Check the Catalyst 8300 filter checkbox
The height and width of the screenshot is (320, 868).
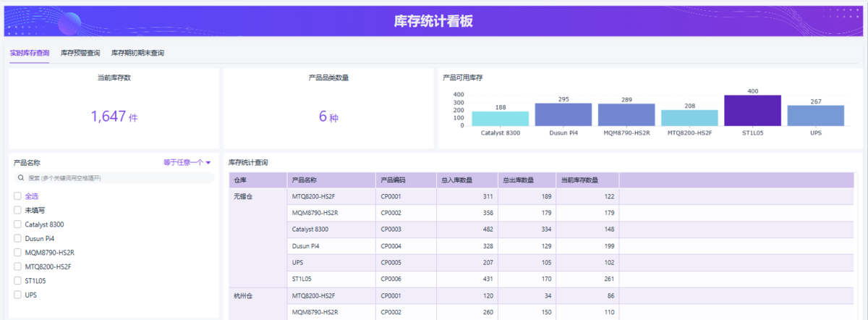[x=17, y=224]
